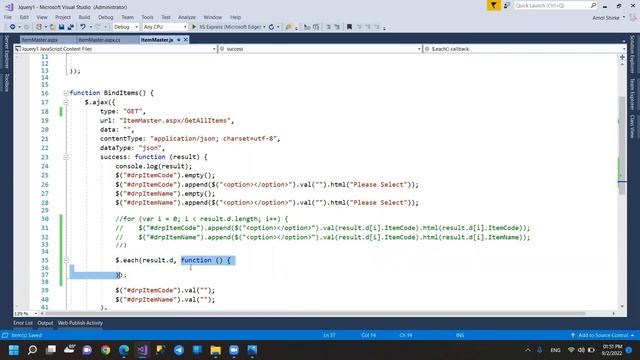Viewport: 640px width, 360px height.
Task: Click the browser Refresh toolbar icon
Action: [271, 27]
